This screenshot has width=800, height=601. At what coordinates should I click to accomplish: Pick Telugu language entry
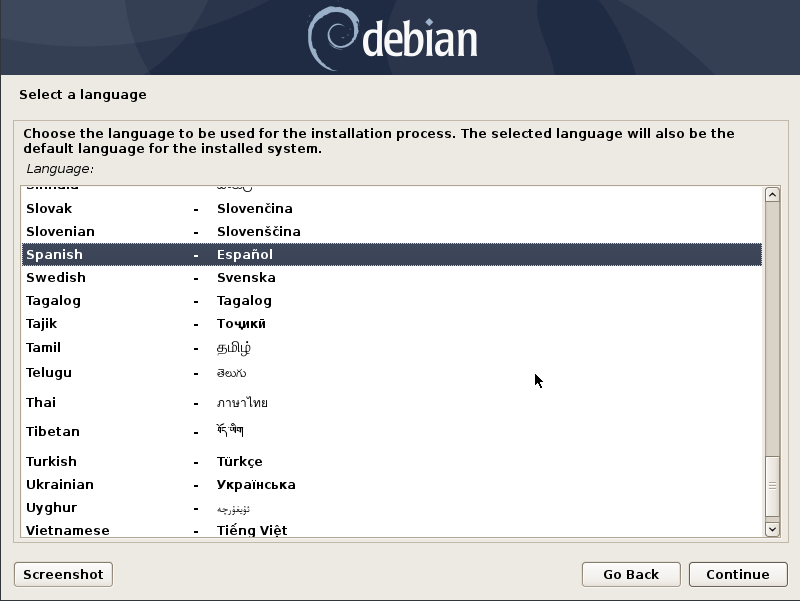392,373
